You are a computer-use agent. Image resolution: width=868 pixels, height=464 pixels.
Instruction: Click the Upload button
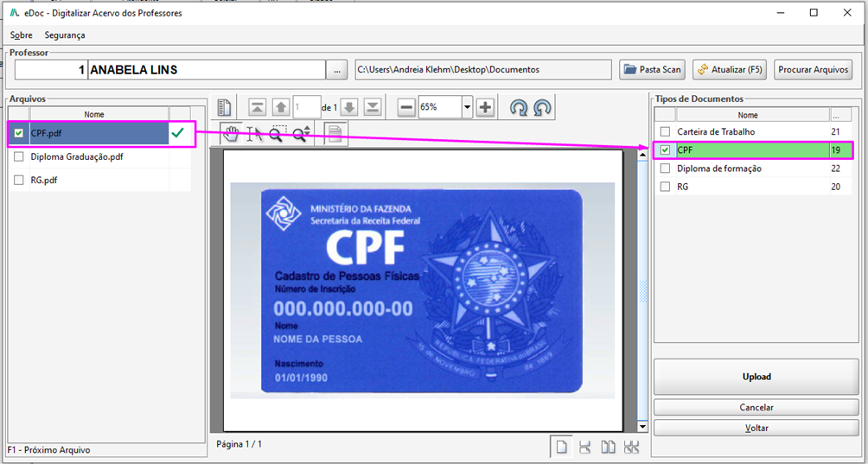(x=756, y=377)
